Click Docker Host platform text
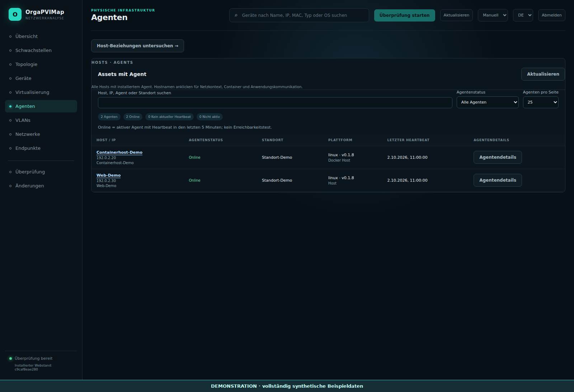Image resolution: width=574 pixels, height=392 pixels. (339, 160)
